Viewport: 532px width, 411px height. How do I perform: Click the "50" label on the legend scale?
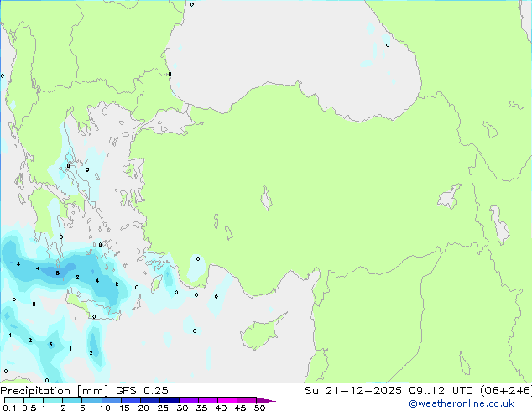tap(259, 408)
